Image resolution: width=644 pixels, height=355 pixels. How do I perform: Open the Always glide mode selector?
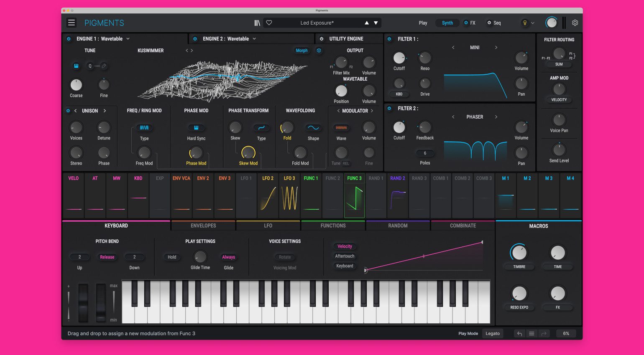tap(228, 257)
